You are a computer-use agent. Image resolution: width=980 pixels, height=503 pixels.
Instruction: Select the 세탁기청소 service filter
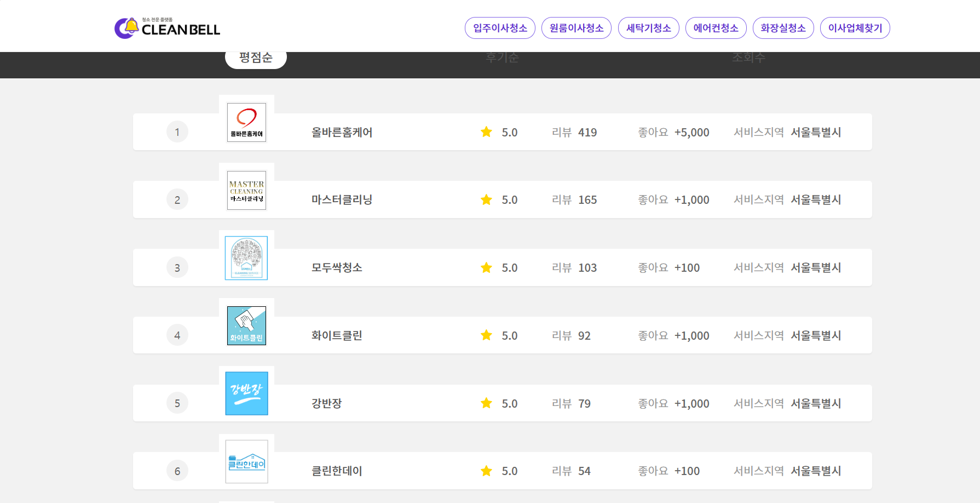(648, 28)
